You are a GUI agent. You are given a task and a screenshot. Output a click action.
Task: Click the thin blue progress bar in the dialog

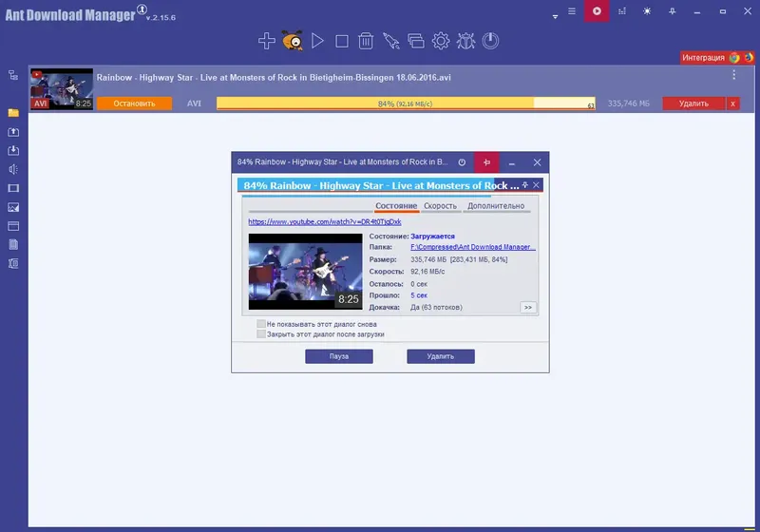[367, 197]
